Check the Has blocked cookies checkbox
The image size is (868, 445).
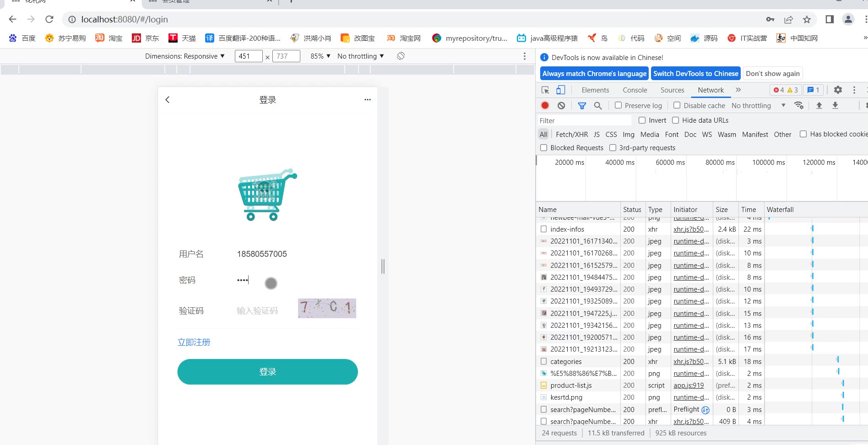click(803, 134)
